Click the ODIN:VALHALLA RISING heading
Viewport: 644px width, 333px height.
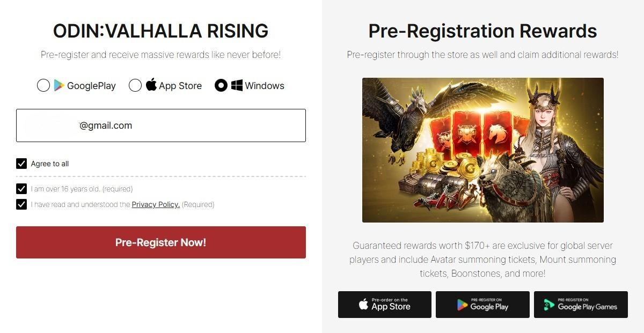pyautogui.click(x=160, y=31)
